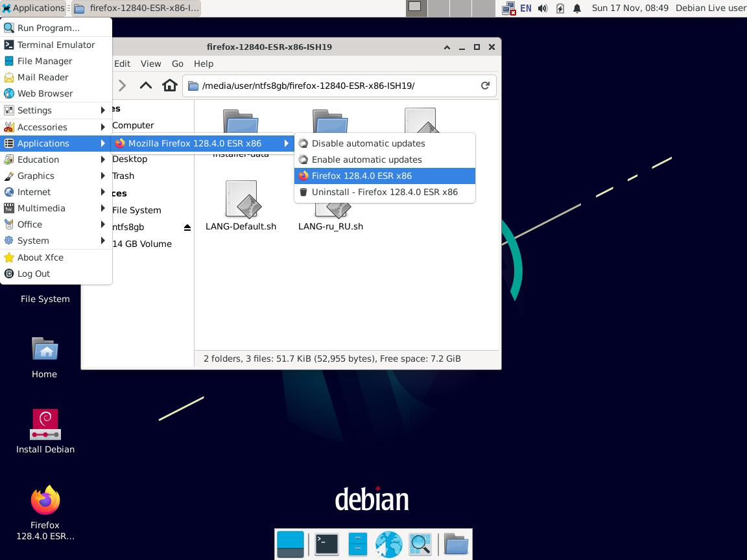
Task: Click the location path bar
Action: [x=339, y=86]
